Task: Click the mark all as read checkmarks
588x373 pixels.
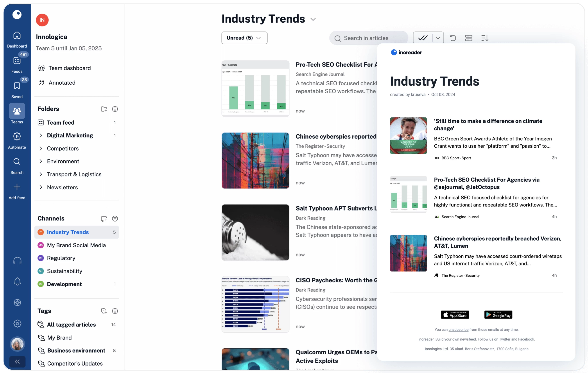Action: click(x=423, y=38)
